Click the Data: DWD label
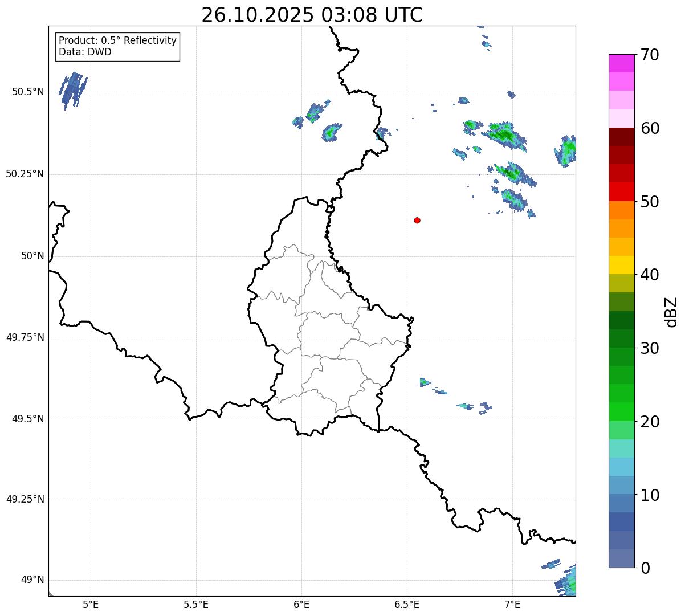The image size is (685, 616). tap(85, 52)
